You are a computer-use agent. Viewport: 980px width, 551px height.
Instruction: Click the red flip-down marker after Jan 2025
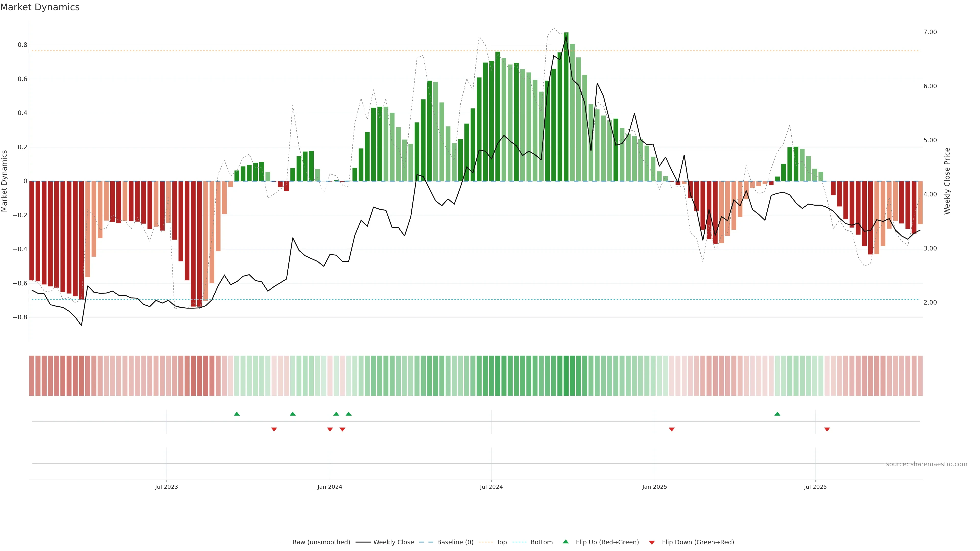[671, 429]
